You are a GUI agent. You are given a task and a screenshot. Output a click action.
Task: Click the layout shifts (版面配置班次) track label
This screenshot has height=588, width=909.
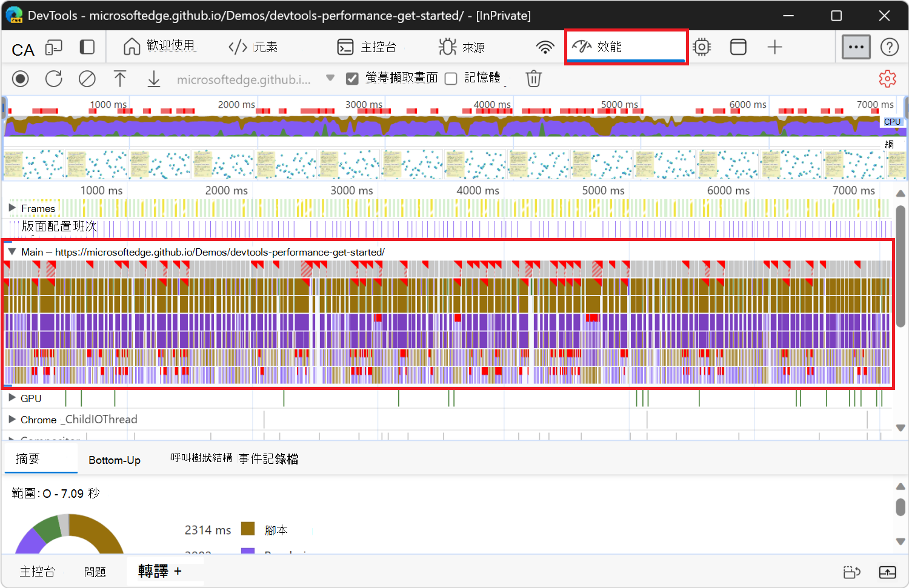coord(59,226)
